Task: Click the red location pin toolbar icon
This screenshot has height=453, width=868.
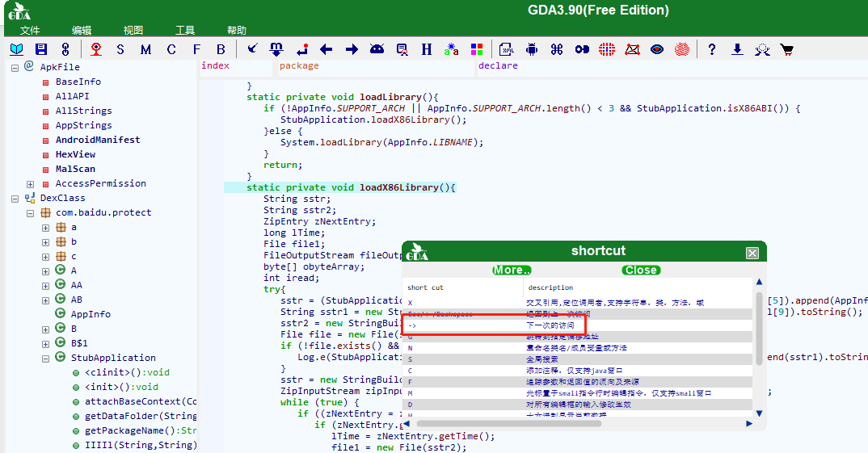Action: (x=95, y=49)
